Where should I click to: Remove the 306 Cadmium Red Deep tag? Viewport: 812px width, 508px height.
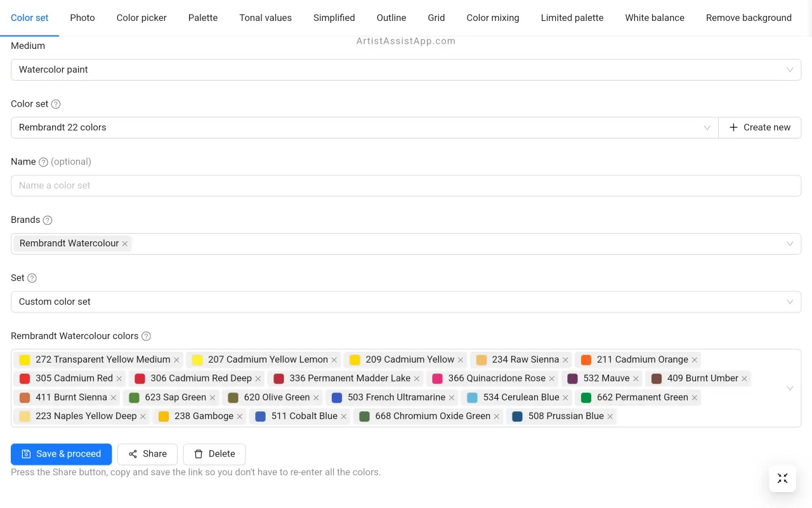pos(258,378)
